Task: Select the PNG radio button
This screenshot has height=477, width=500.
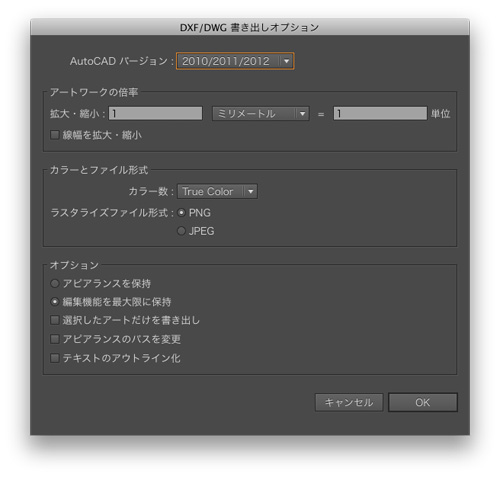Action: point(181,213)
